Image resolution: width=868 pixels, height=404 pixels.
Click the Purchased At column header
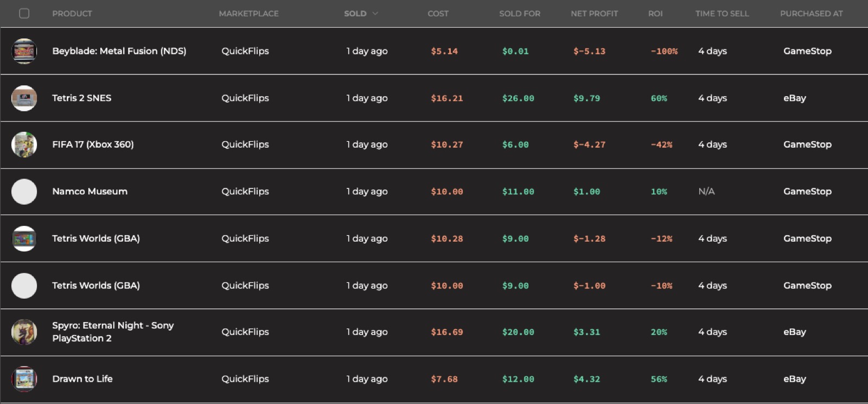[811, 14]
